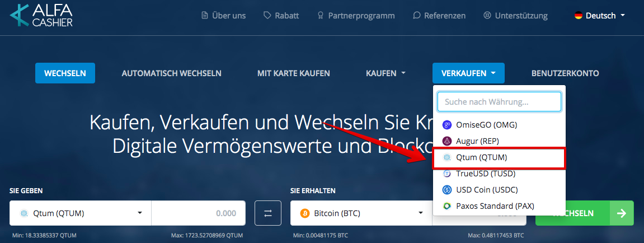Click the Suche nach Währung search field
This screenshot has height=243, width=644.
click(499, 102)
